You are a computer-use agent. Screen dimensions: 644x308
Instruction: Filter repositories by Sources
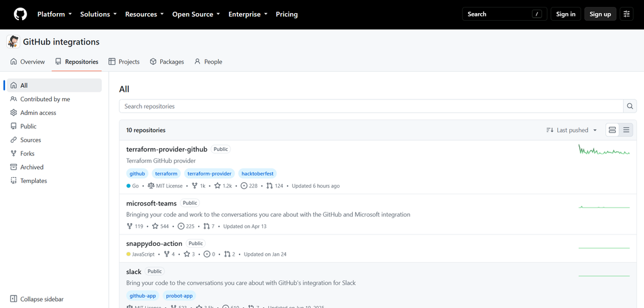pyautogui.click(x=54, y=140)
